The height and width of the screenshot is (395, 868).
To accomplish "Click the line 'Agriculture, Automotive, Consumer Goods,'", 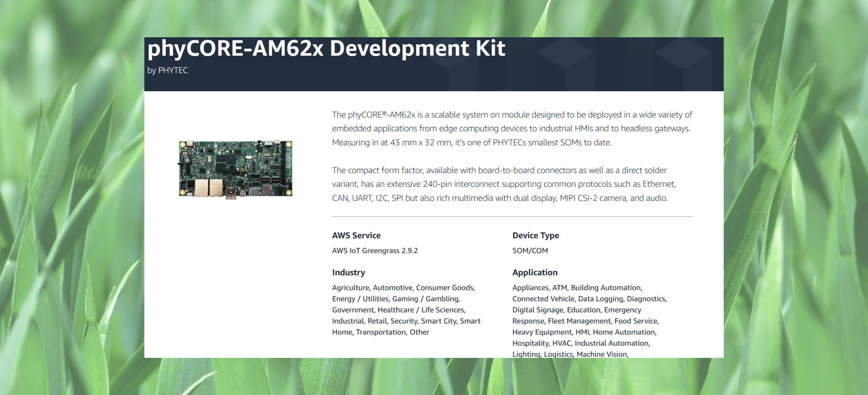I will 403,288.
